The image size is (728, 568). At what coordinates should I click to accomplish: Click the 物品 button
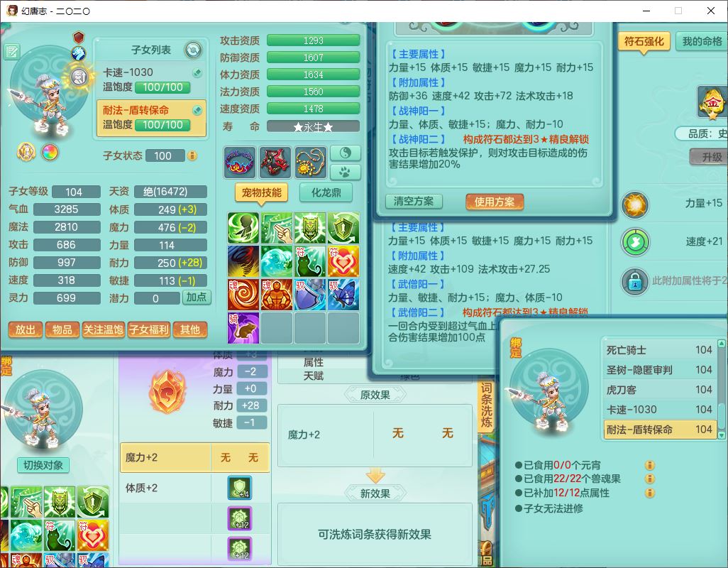tap(62, 329)
